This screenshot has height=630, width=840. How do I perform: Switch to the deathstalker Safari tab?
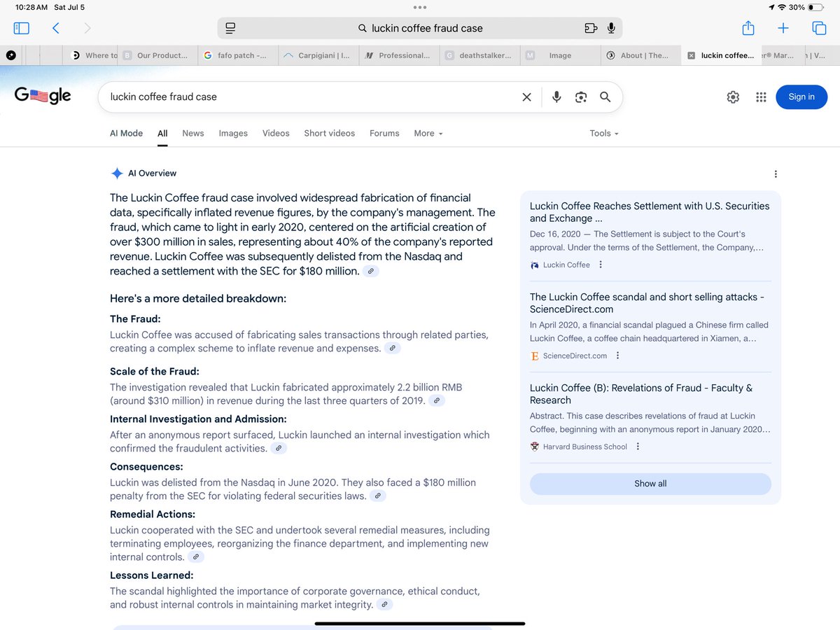pyautogui.click(x=479, y=55)
